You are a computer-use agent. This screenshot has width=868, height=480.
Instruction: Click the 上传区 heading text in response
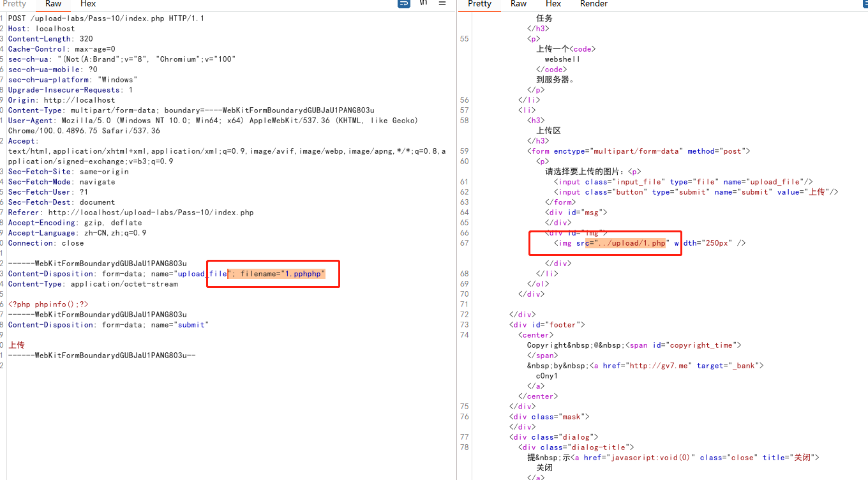[x=549, y=131]
